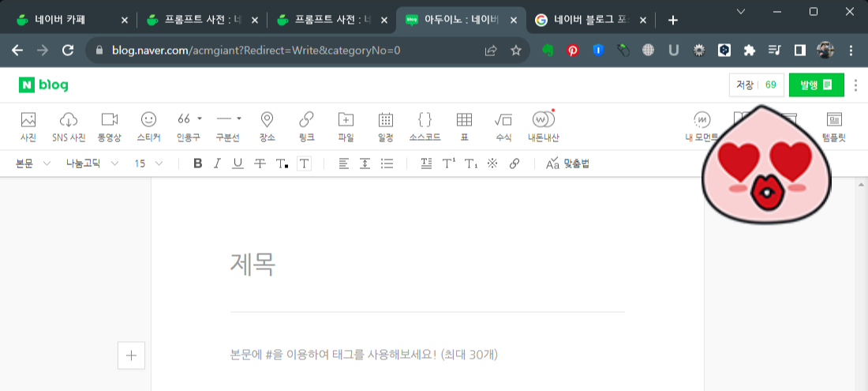The width and height of the screenshot is (868, 391).
Task: Open the 수식 formula editor
Action: (503, 127)
